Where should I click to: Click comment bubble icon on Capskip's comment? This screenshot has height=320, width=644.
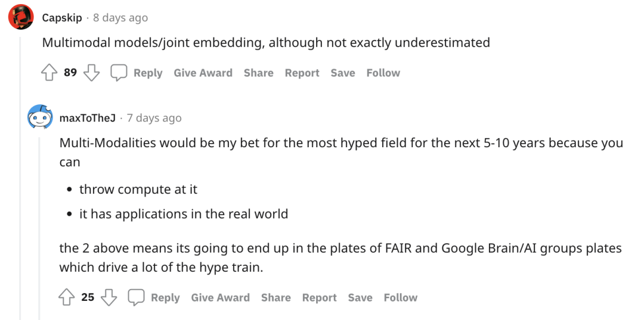pyautogui.click(x=119, y=73)
